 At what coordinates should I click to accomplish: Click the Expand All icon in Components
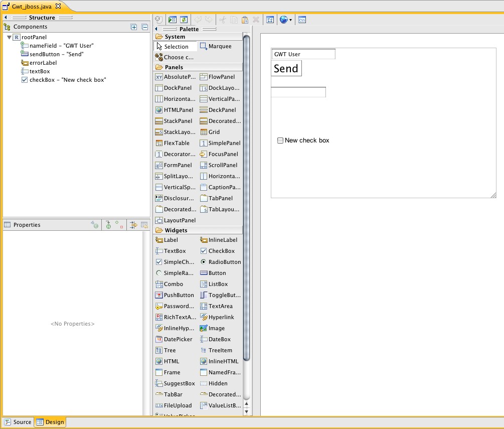pos(134,27)
